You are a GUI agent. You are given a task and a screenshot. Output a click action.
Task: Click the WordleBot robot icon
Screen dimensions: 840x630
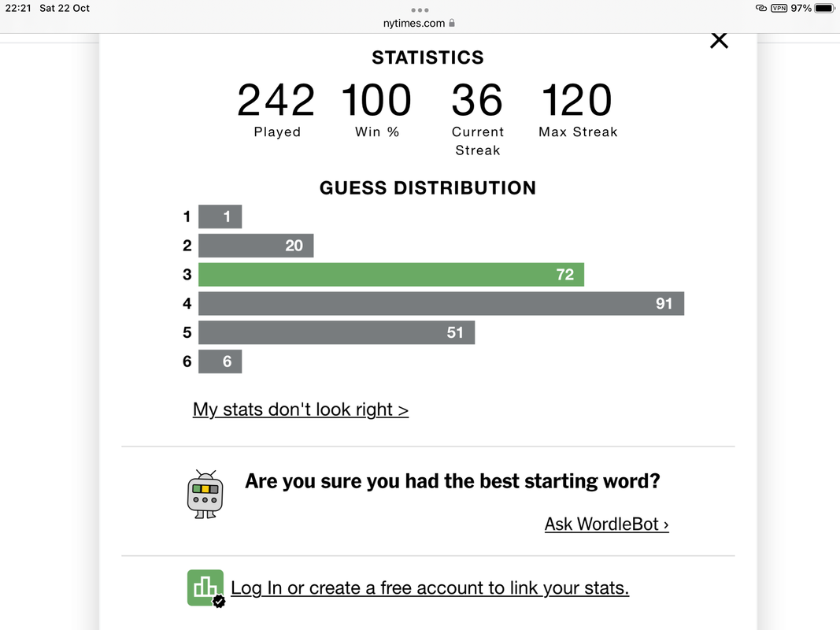205,495
